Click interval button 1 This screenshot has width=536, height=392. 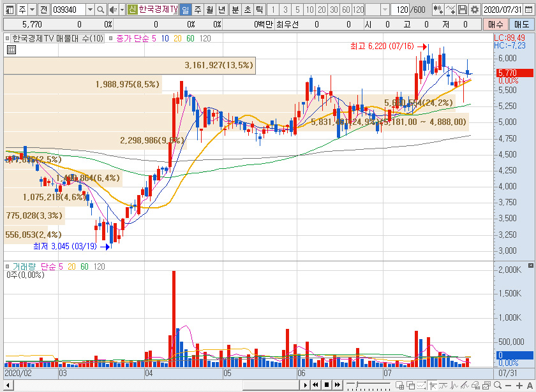click(x=273, y=10)
